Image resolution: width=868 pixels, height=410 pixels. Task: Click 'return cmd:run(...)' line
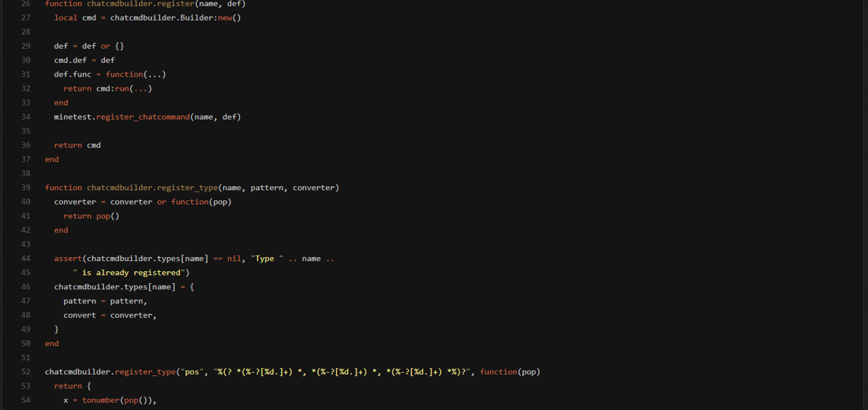[107, 88]
